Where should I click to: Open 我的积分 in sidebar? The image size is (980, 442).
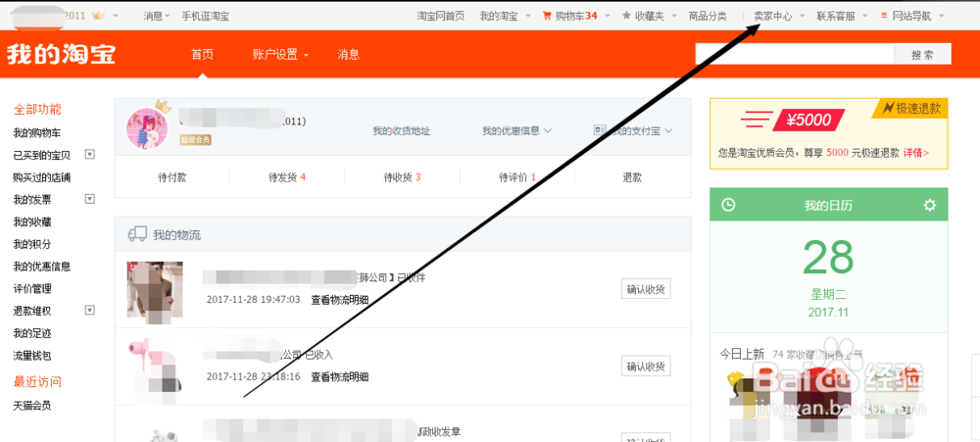tap(32, 244)
